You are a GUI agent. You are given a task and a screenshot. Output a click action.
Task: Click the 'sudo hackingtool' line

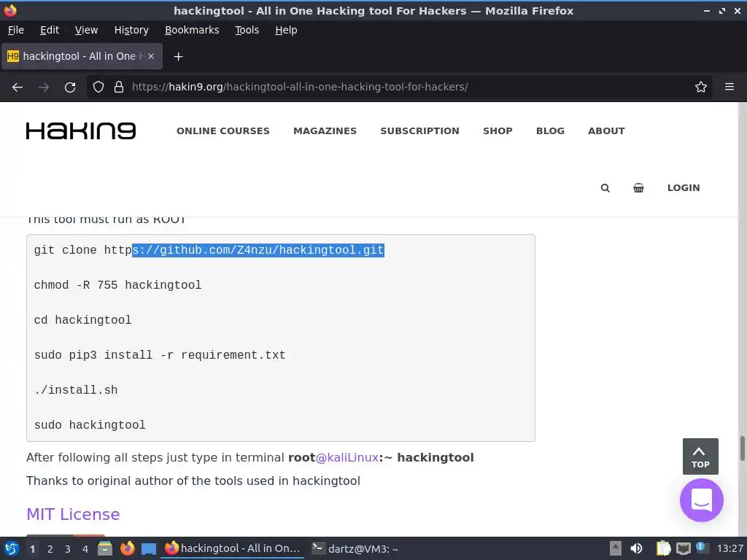tap(90, 425)
